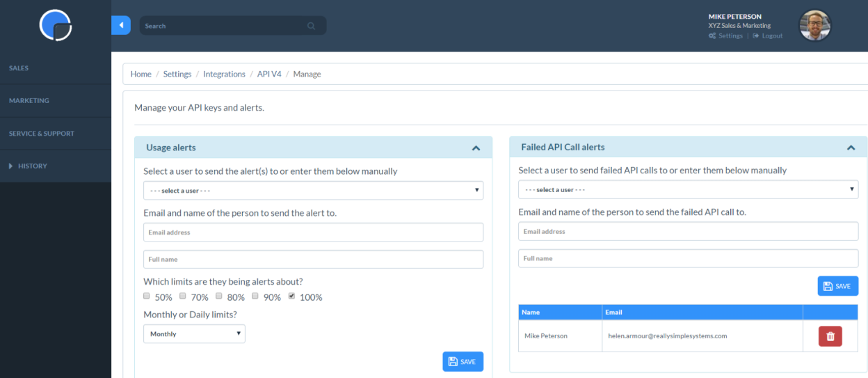This screenshot has width=868, height=378.
Task: Click the MIKE PETERSON user name header
Action: 734,16
